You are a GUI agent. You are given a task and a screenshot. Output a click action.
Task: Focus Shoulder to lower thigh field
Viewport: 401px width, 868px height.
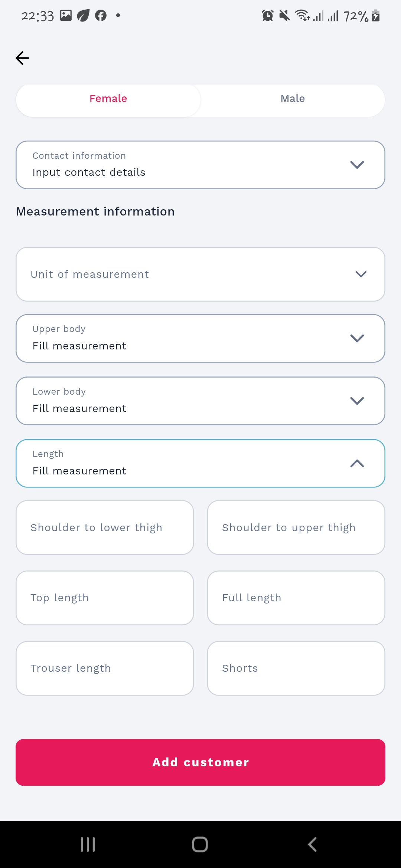105,527
